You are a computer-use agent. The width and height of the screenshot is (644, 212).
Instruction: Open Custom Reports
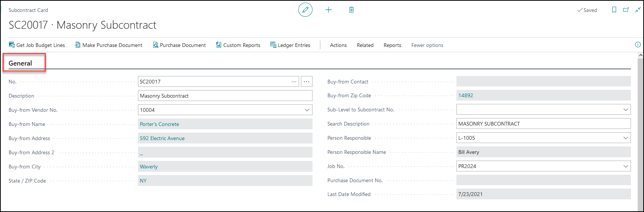[x=238, y=45]
